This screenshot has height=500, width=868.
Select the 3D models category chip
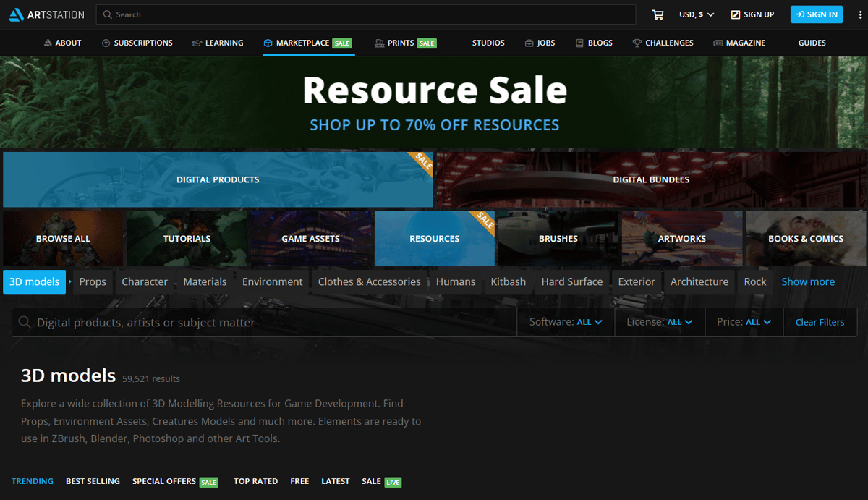(x=34, y=281)
